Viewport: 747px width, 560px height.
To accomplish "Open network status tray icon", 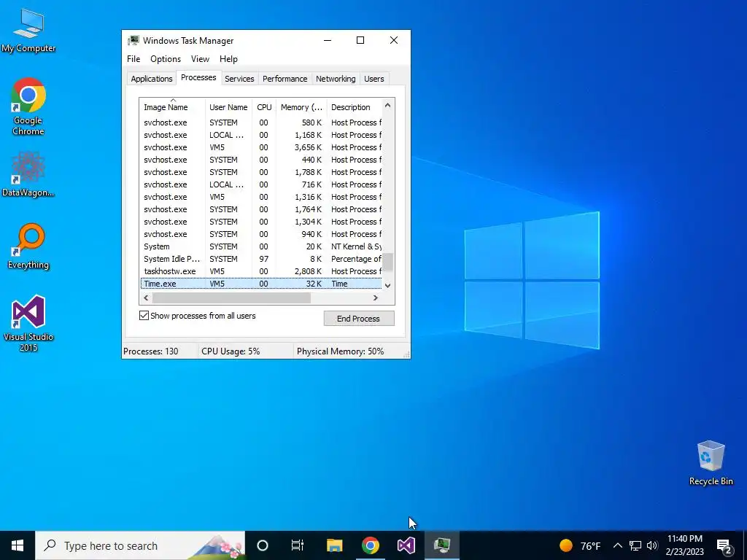I will coord(635,545).
